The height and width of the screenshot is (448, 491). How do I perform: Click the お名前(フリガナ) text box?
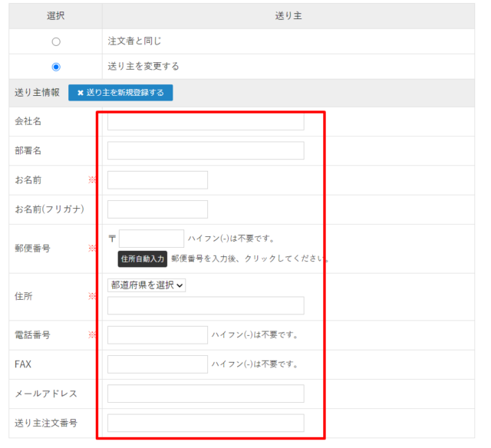(x=157, y=209)
